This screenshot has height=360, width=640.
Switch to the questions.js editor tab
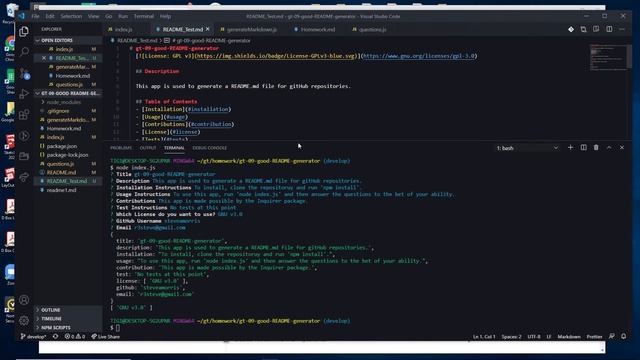(372, 29)
